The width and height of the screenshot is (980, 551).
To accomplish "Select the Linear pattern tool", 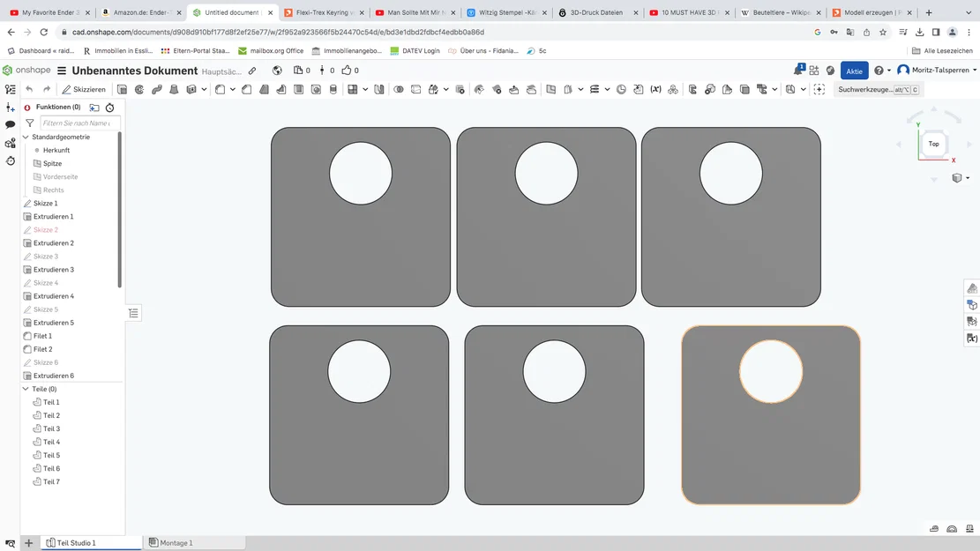I will click(x=353, y=89).
